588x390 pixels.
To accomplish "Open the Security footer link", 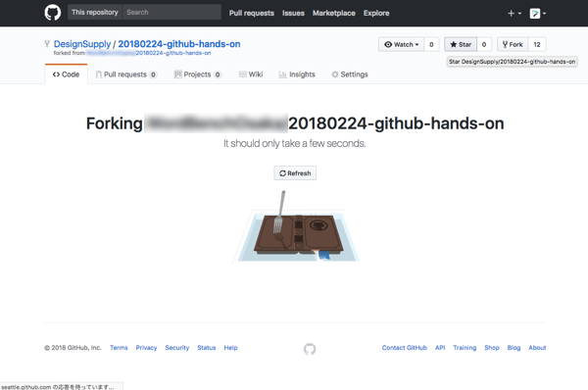I will pos(177,348).
